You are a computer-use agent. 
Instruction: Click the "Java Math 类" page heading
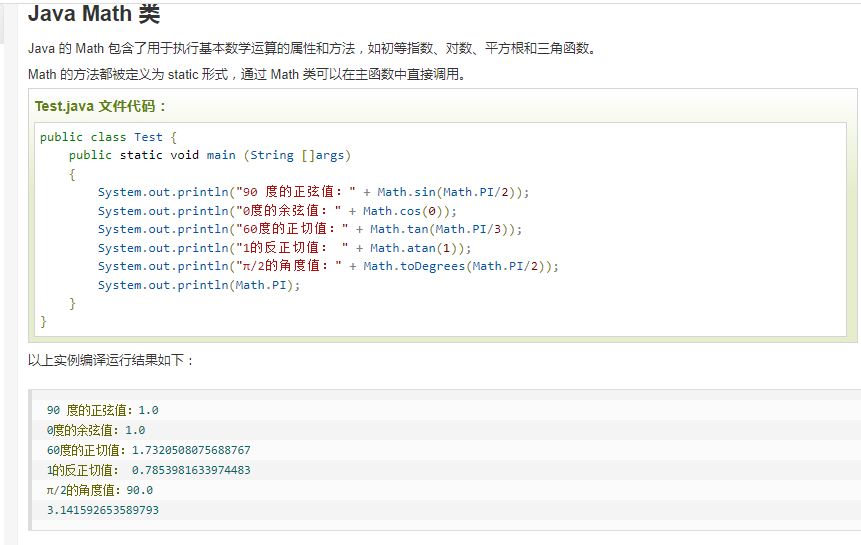click(93, 15)
